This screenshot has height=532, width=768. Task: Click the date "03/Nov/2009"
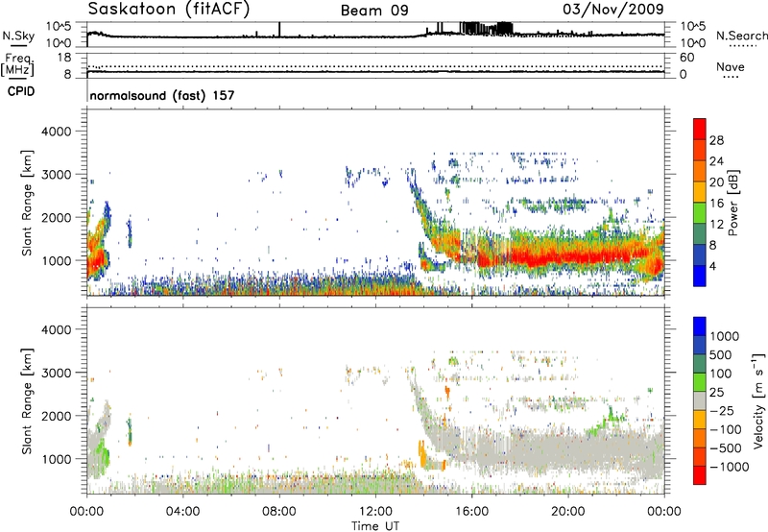612,9
